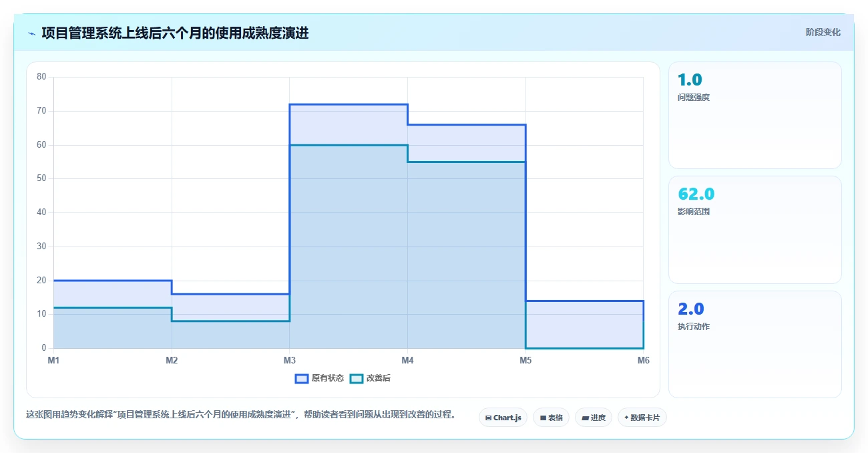Click the Chart.js tag pill
The width and height of the screenshot is (868, 453).
point(503,418)
